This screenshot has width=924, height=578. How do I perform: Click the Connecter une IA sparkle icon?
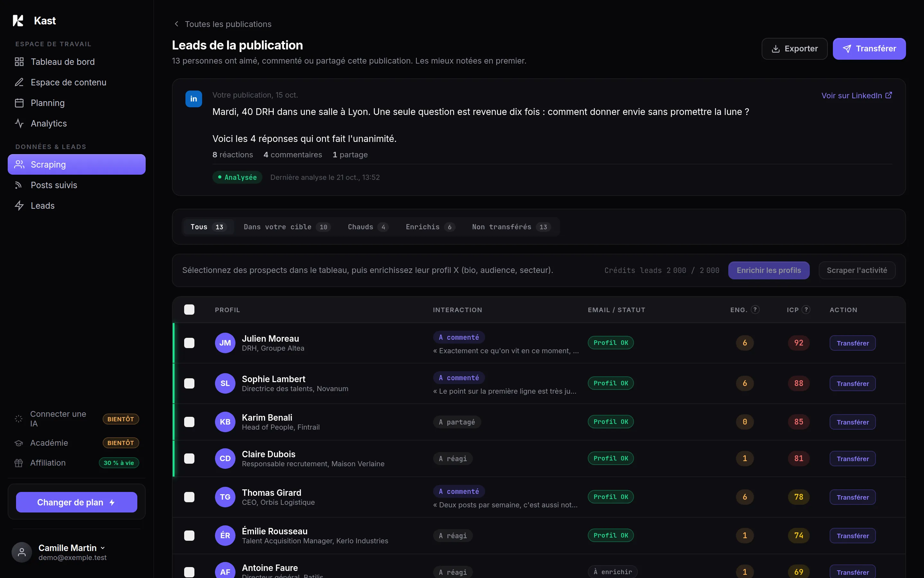(x=18, y=419)
